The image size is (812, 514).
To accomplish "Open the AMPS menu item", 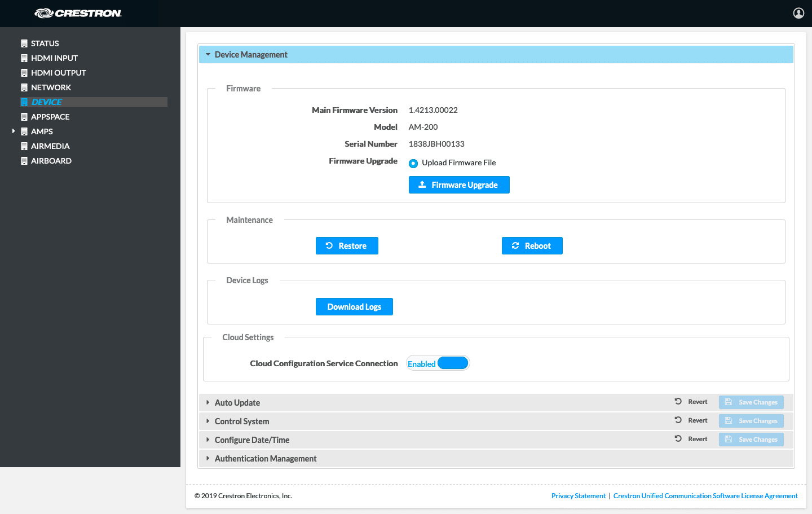I will tap(42, 131).
